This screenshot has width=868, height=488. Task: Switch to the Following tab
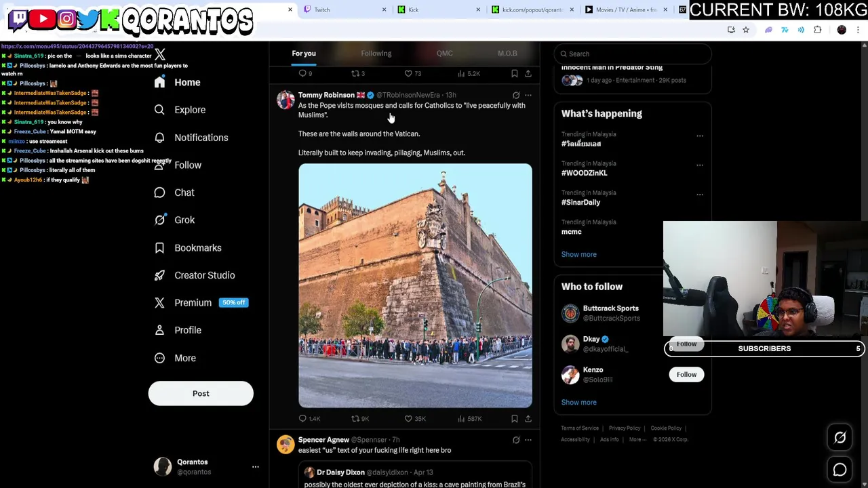376,54
